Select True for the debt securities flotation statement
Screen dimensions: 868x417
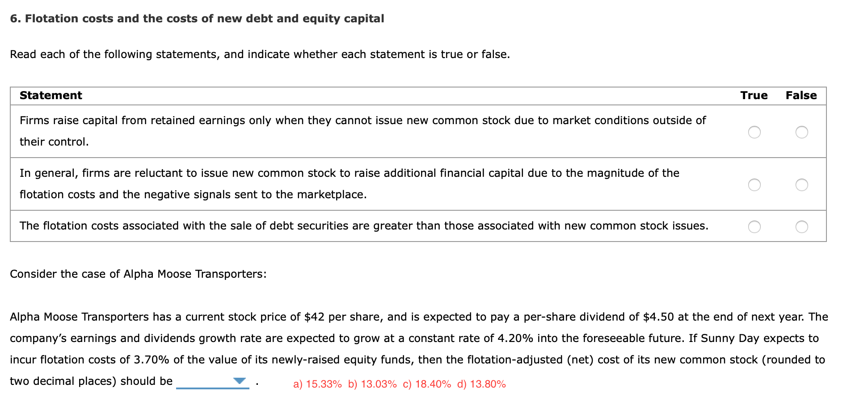pos(754,227)
